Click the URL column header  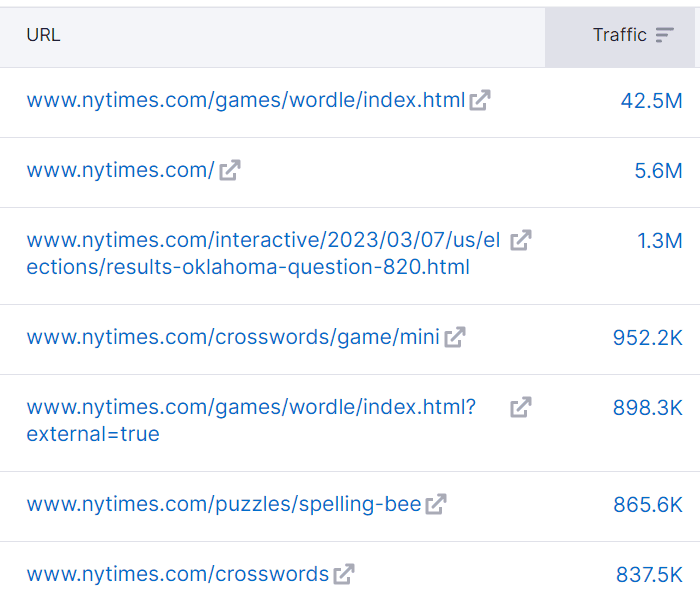click(x=44, y=35)
